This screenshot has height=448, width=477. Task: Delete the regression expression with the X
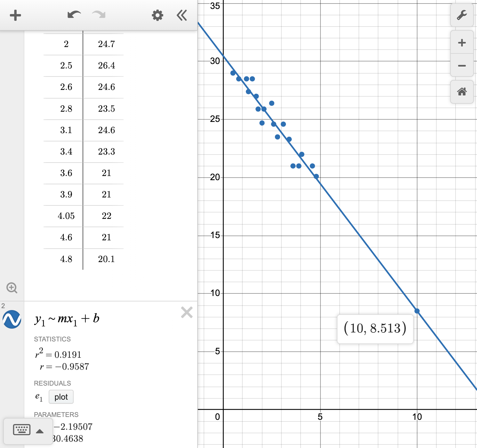(187, 313)
